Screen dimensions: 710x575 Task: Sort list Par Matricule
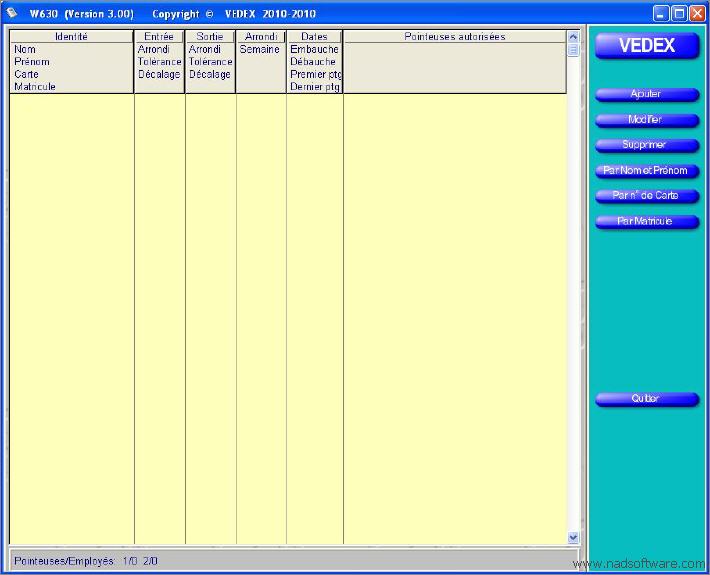coord(647,221)
